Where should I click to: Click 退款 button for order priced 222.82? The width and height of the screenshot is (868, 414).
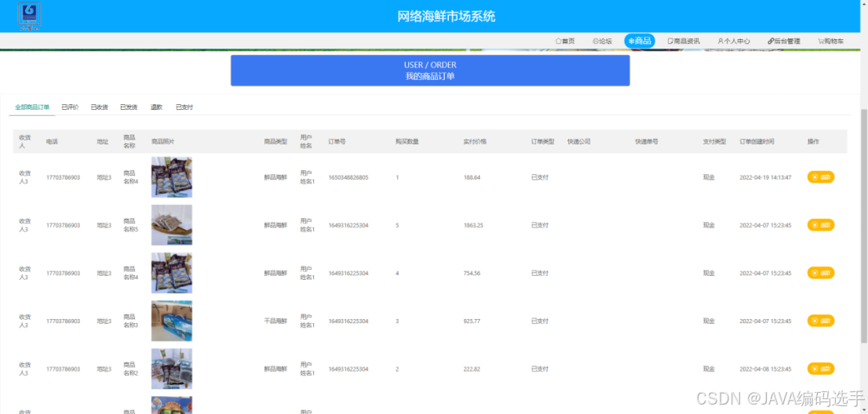coord(820,369)
